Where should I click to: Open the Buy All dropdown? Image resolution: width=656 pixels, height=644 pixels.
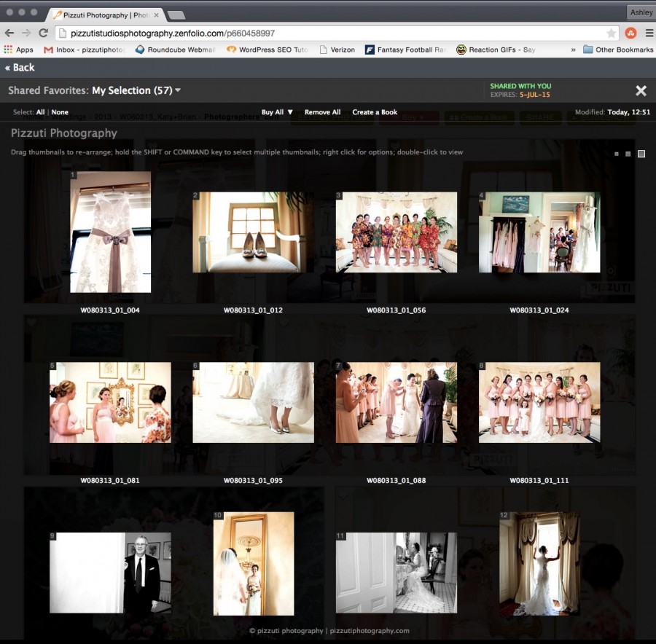tap(277, 112)
